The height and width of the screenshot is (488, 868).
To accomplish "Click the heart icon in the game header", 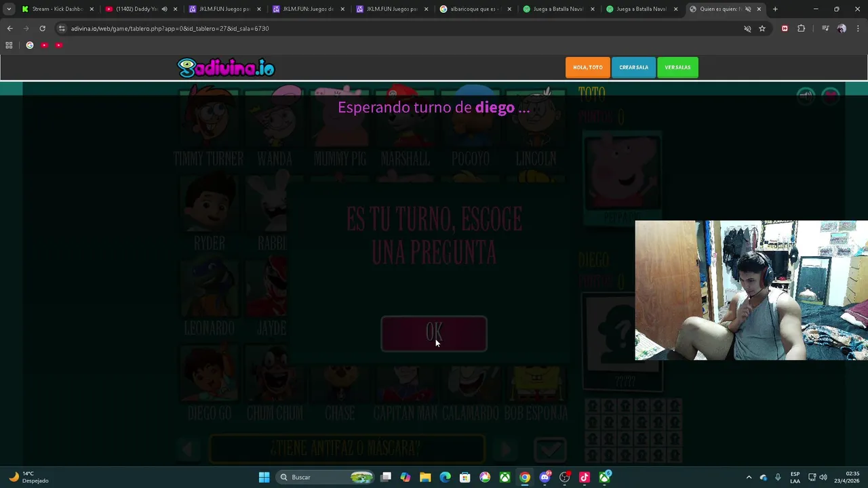I will pyautogui.click(x=831, y=96).
